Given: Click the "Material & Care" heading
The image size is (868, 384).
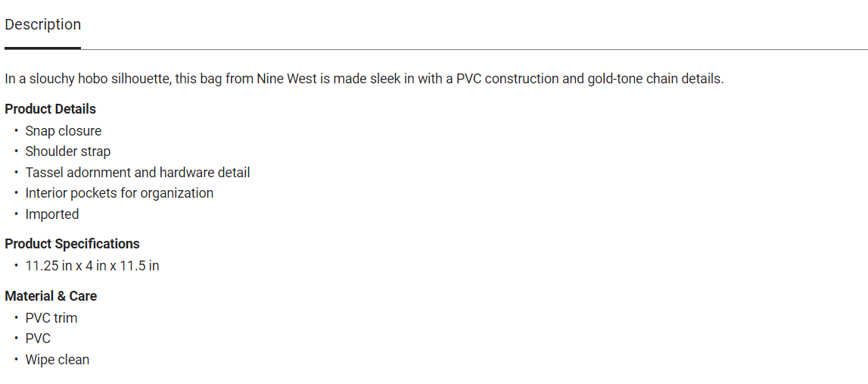Looking at the screenshot, I should (51, 296).
